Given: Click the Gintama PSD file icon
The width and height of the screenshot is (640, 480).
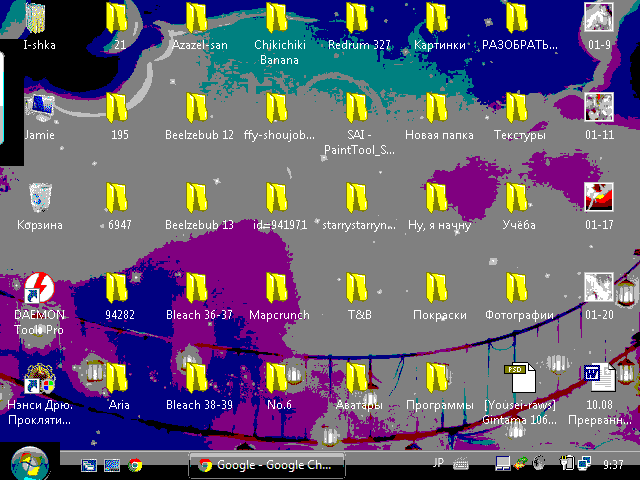Looking at the screenshot, I should pos(519,379).
